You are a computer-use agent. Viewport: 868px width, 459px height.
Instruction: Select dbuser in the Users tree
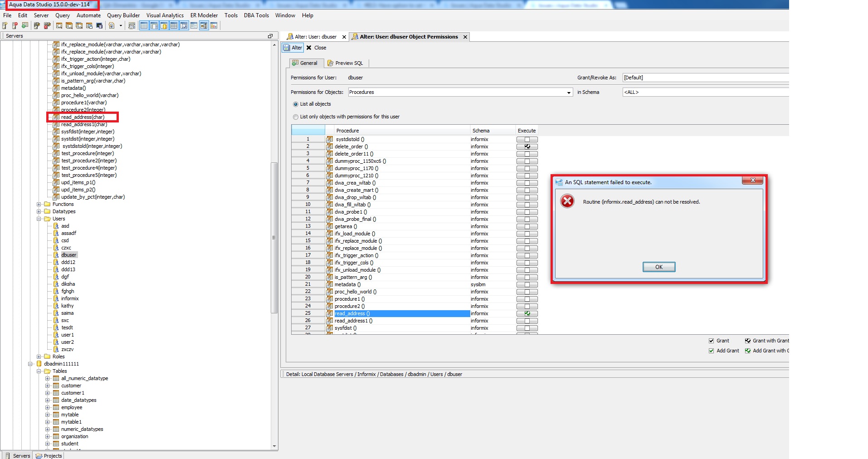69,255
